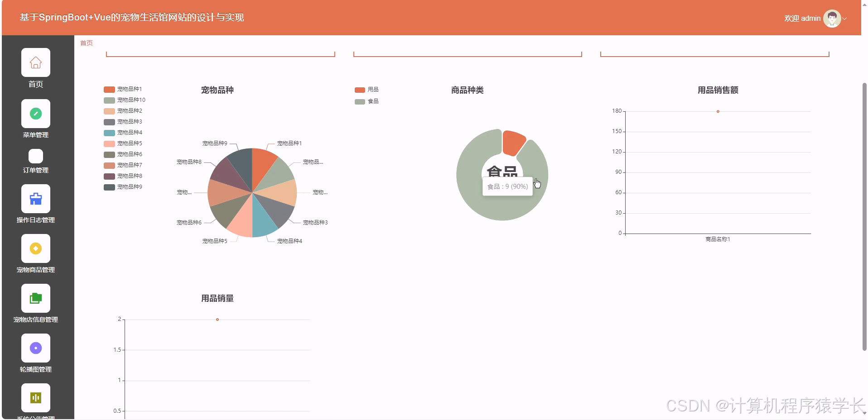Click the 欢迎 admin greeting text
Image resolution: width=868 pixels, height=420 pixels.
(802, 19)
